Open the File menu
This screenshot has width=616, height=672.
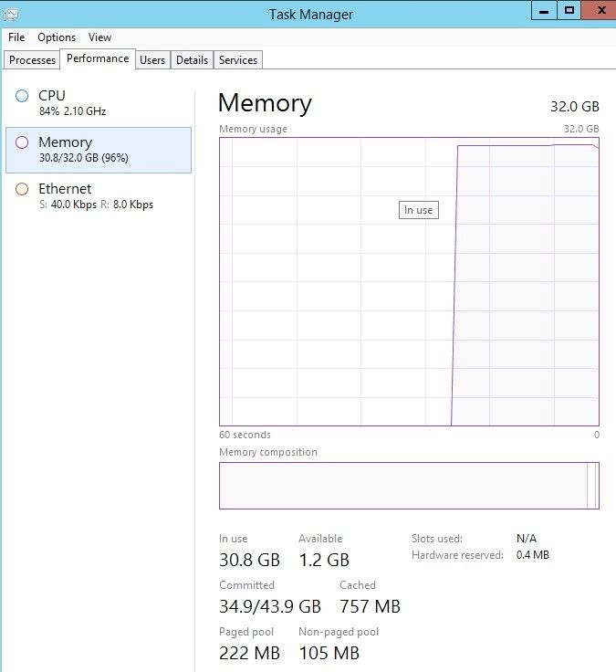tap(16, 37)
